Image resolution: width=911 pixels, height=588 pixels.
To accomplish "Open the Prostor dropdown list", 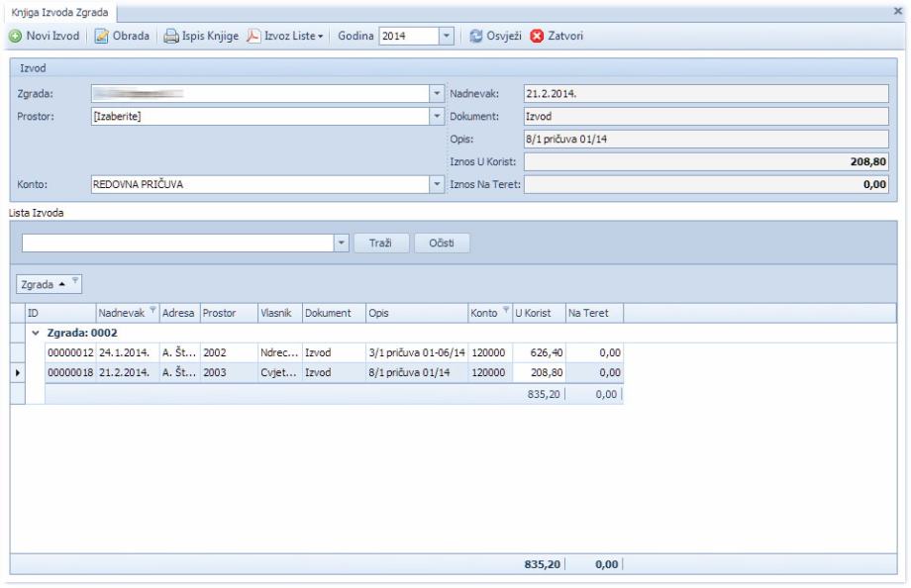I will 438,116.
